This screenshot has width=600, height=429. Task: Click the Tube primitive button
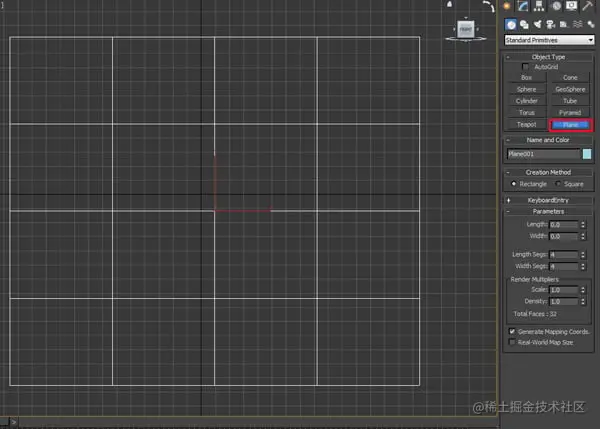tap(570, 101)
